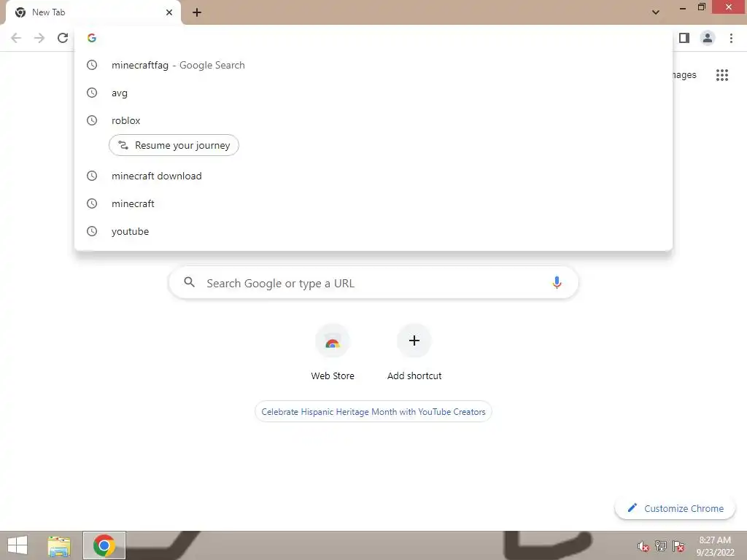Image resolution: width=747 pixels, height=560 pixels.
Task: Open the Google apps grid
Action: 721,75
